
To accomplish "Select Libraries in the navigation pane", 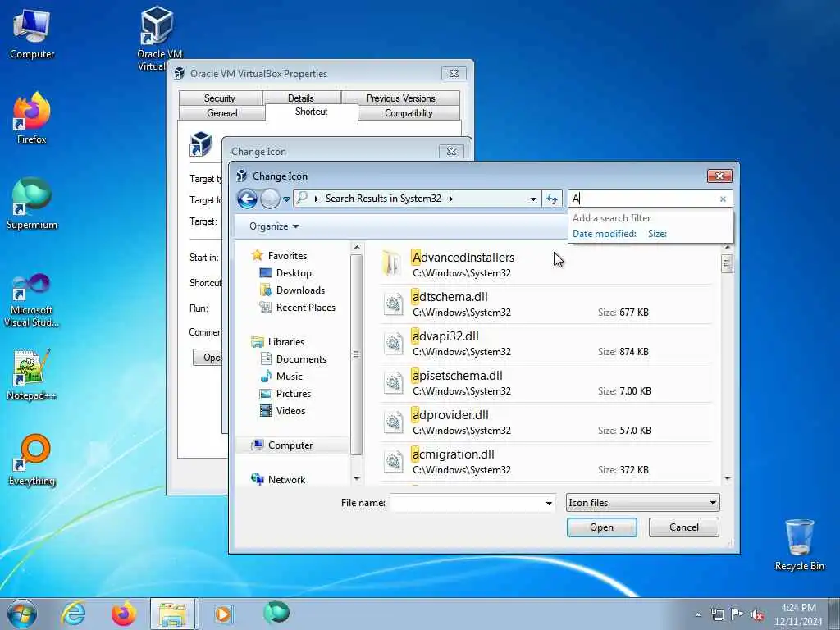I will [x=286, y=341].
